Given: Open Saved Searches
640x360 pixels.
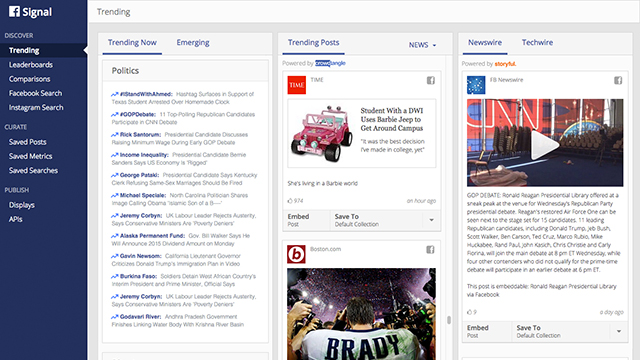Looking at the screenshot, I should click(33, 171).
